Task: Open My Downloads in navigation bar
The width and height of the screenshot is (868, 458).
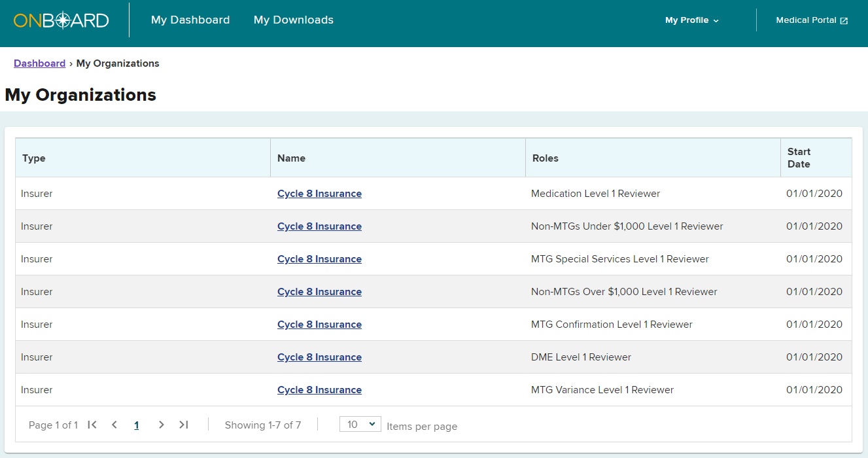Action: pyautogui.click(x=294, y=20)
